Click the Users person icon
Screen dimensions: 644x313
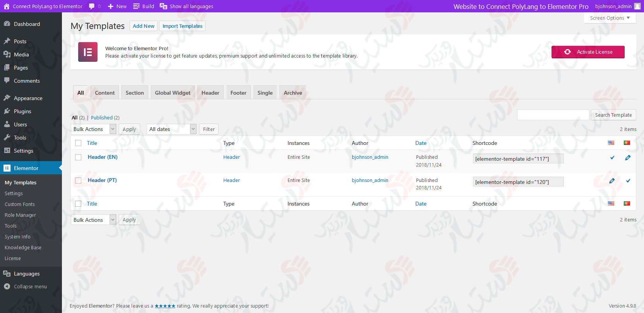[7, 124]
